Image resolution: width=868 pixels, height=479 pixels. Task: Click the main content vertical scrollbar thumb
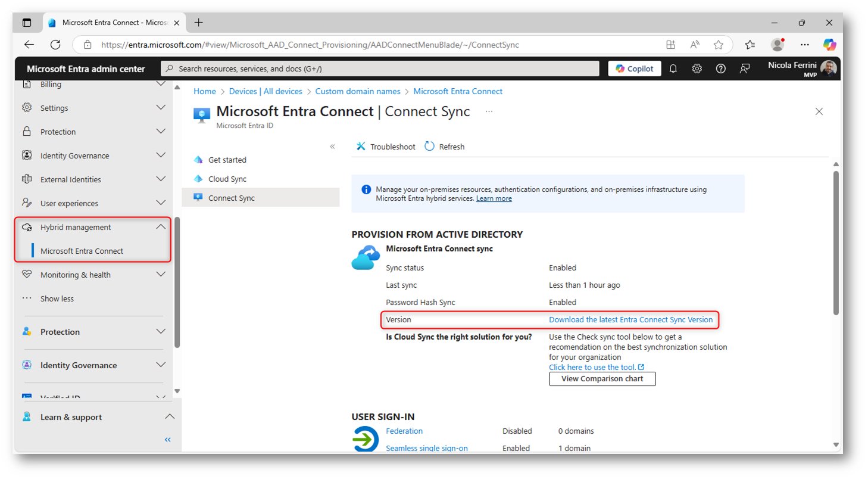click(836, 243)
